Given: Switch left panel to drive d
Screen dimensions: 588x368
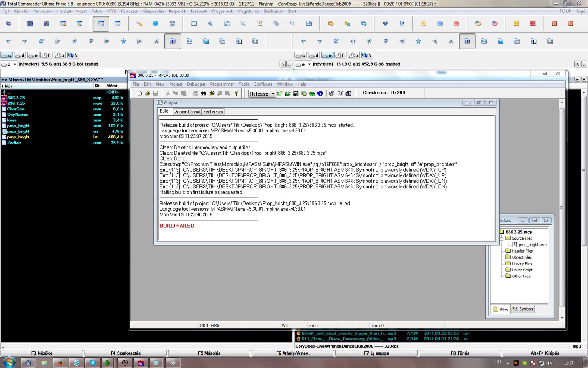Looking at the screenshot, I should point(20,56).
